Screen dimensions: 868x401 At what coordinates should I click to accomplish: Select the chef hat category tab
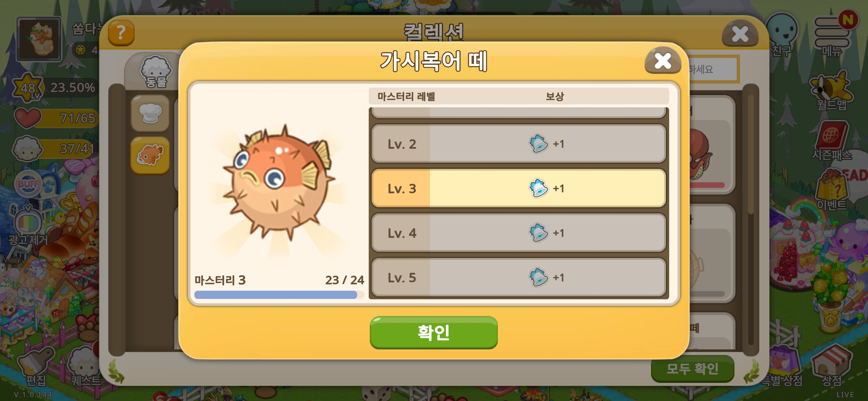point(150,114)
